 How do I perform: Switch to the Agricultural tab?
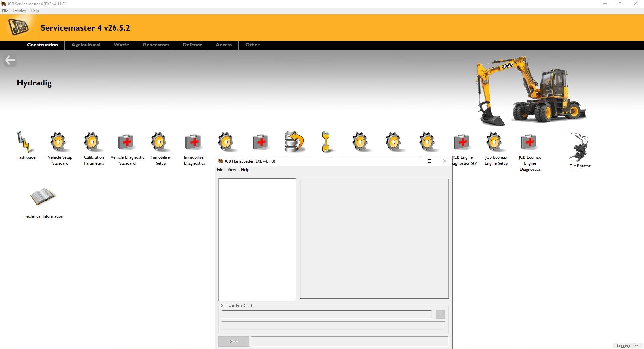pos(86,45)
